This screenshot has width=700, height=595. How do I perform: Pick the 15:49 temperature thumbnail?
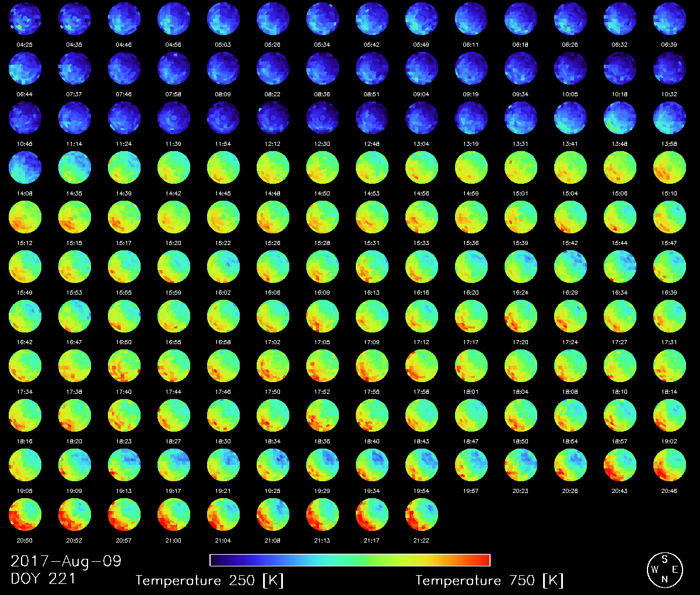[x=25, y=267]
